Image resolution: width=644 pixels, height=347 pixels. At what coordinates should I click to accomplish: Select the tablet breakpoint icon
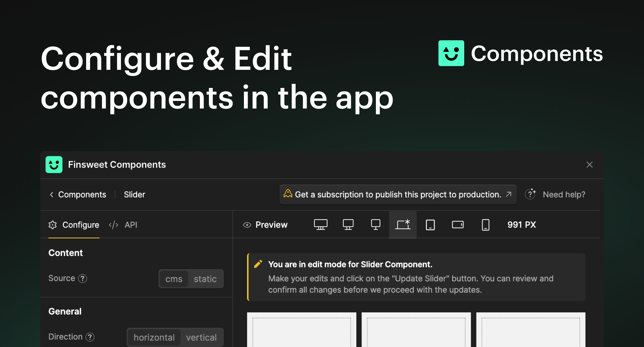[x=430, y=225]
